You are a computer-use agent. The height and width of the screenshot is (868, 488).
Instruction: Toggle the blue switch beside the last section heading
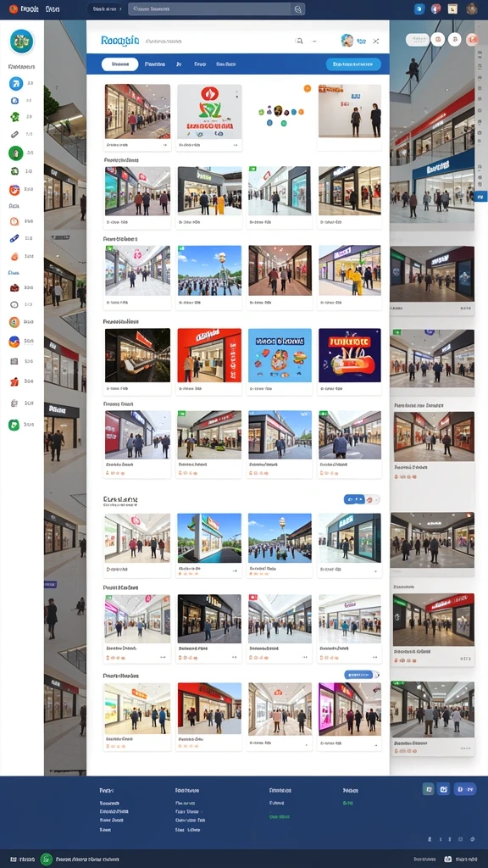tap(361, 675)
